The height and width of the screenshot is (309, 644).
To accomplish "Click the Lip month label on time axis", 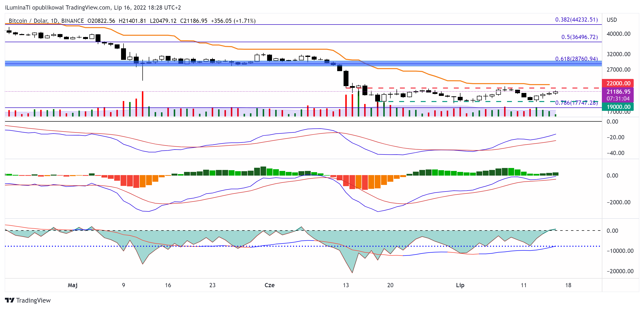I will (x=460, y=285).
